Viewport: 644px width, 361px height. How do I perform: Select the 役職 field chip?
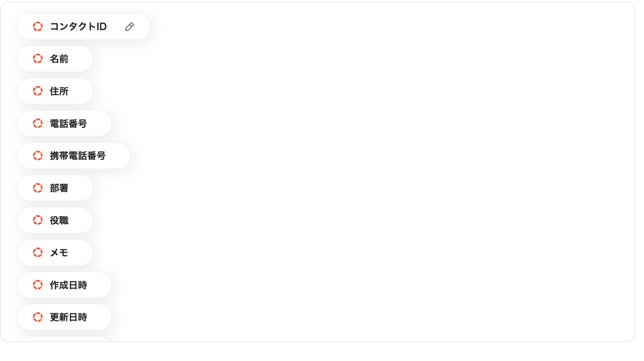[55, 220]
